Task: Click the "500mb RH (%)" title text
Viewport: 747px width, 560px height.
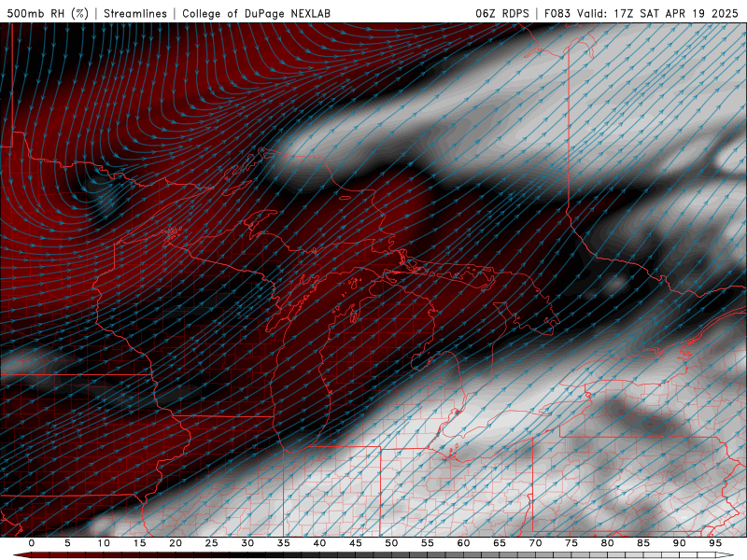Action: (48, 13)
